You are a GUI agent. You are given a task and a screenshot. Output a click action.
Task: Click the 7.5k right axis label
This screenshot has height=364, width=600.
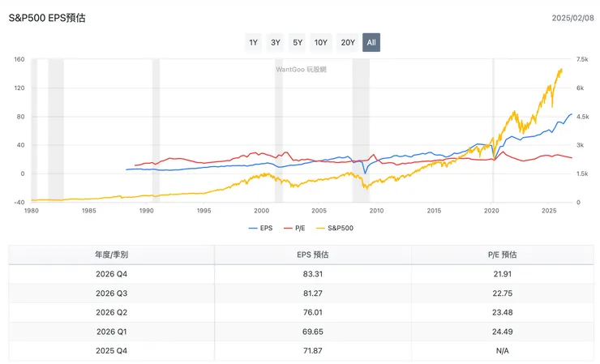click(x=582, y=59)
